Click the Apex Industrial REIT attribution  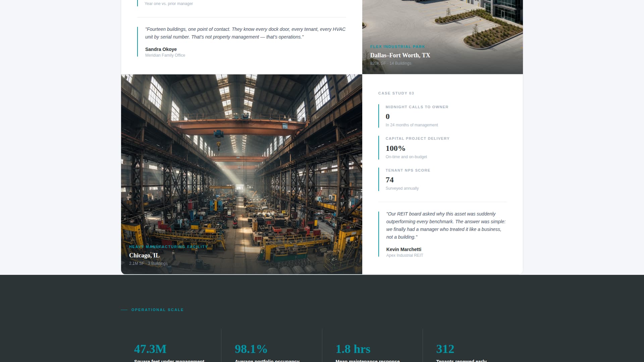(x=405, y=255)
